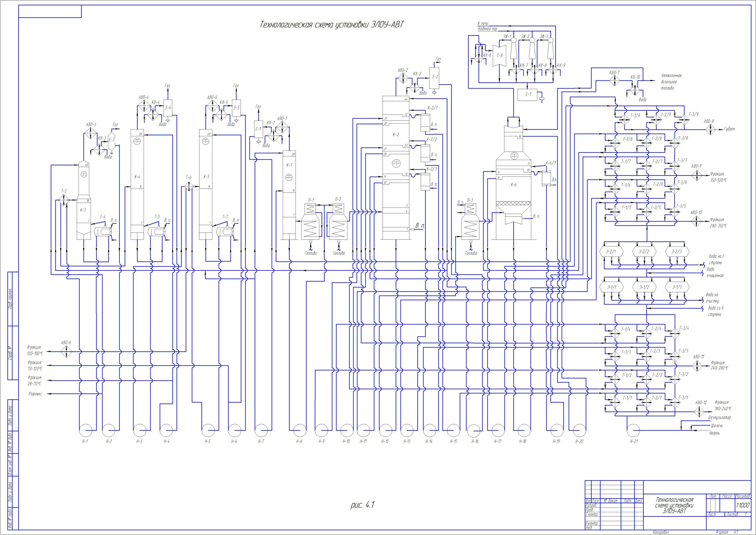Select the stripper K-2/1 symbol
This screenshot has width=756, height=535.
(x=426, y=123)
